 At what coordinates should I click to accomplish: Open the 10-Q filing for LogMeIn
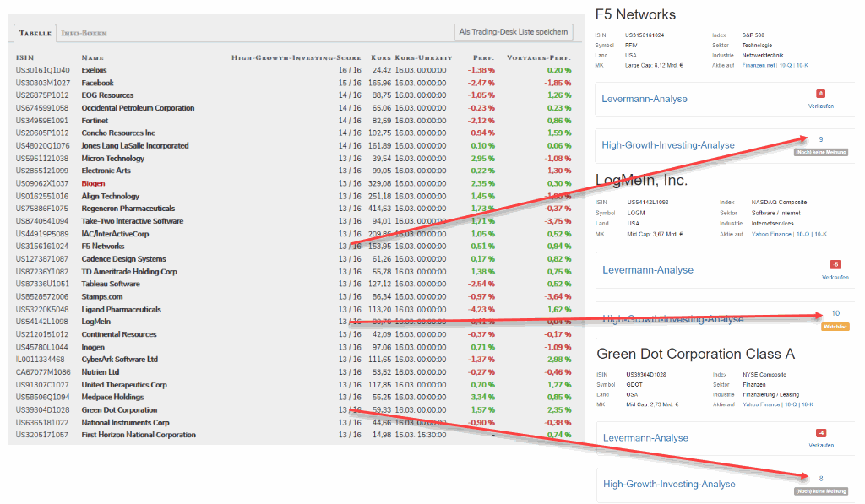(802, 234)
